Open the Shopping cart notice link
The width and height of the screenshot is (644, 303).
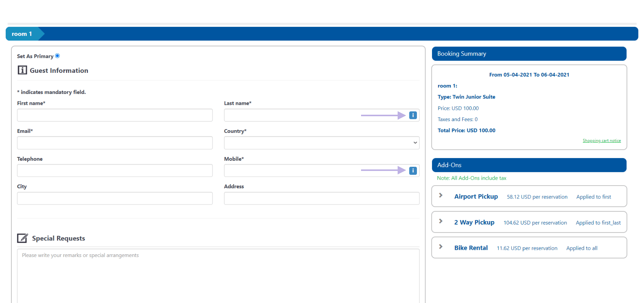click(x=602, y=141)
